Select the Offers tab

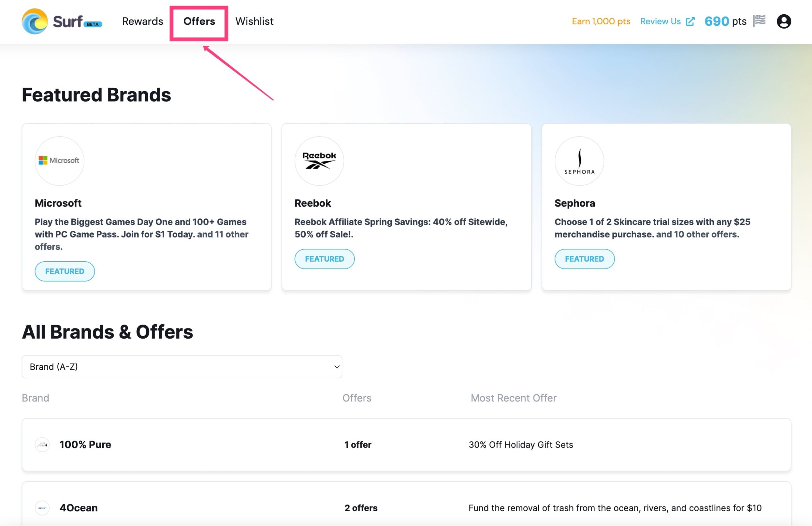199,22
